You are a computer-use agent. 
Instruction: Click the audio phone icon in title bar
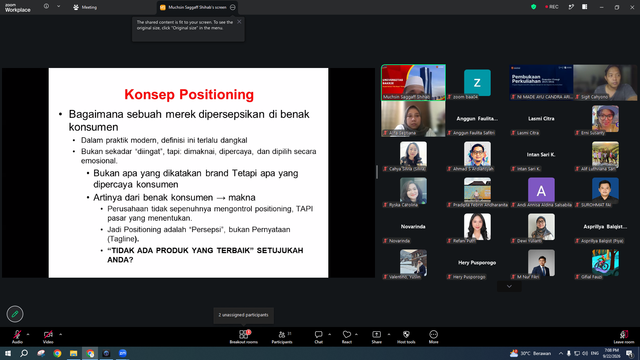click(571, 7)
